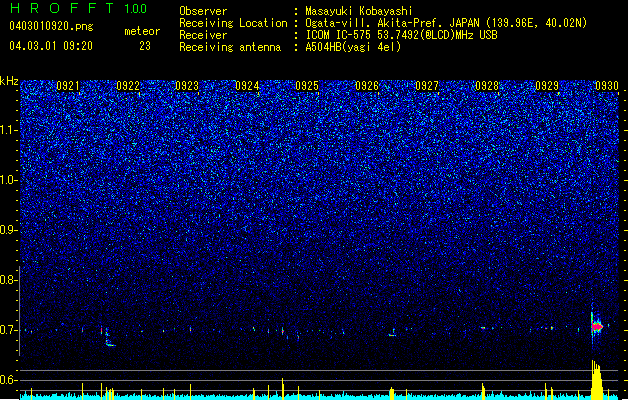
Task: Click the 0925 time marker
Action: [x=307, y=85]
